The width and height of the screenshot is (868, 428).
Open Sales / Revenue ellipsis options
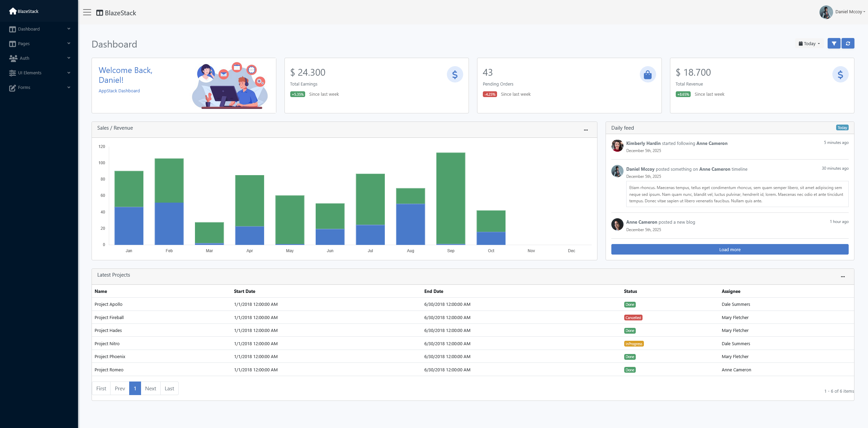(586, 130)
